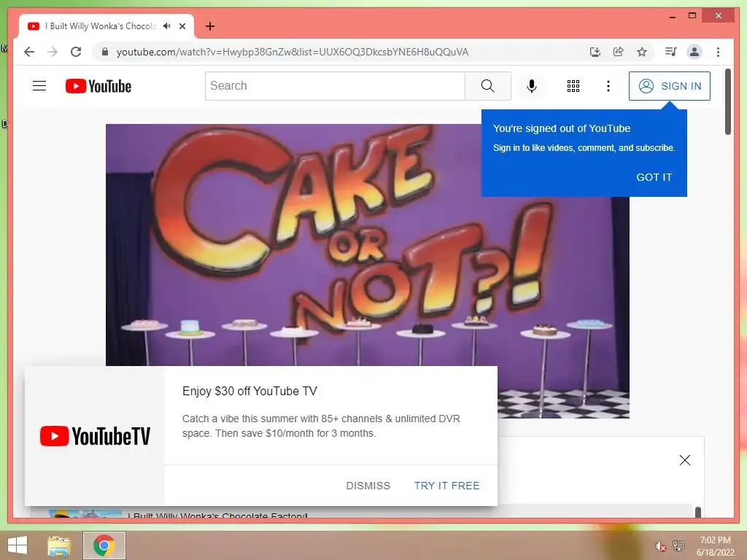Open the Windows Start button

point(18,545)
